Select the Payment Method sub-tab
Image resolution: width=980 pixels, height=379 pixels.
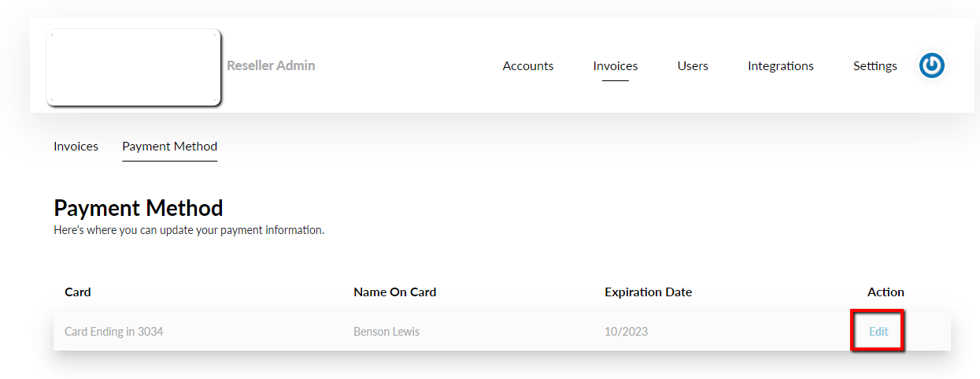coord(170,146)
